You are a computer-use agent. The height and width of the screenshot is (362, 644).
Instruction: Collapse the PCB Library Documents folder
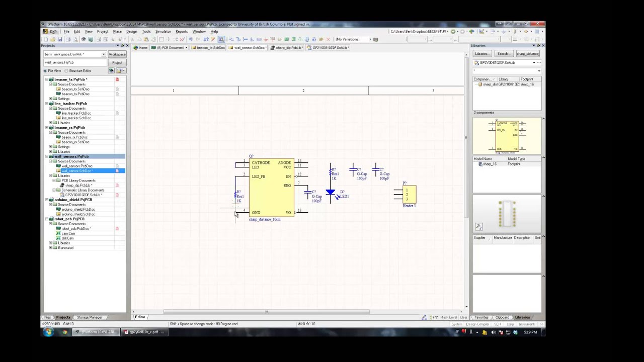[x=54, y=180]
